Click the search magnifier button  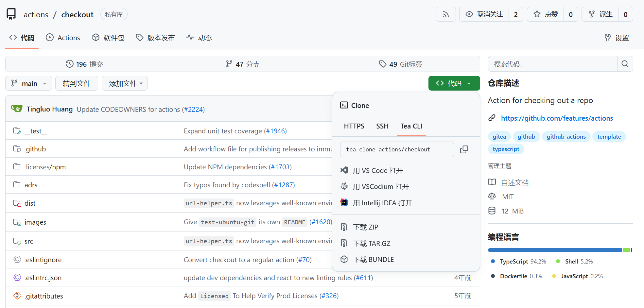pos(625,64)
